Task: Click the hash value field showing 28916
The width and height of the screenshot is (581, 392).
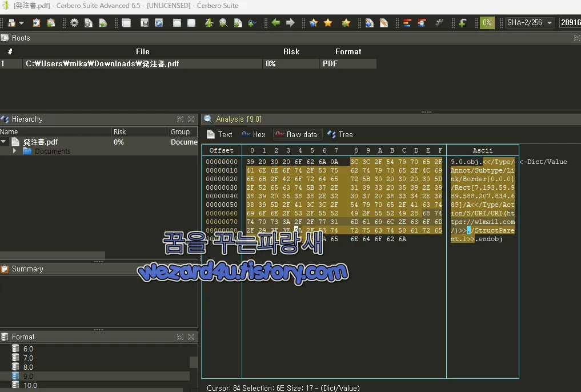Action: 570,23
